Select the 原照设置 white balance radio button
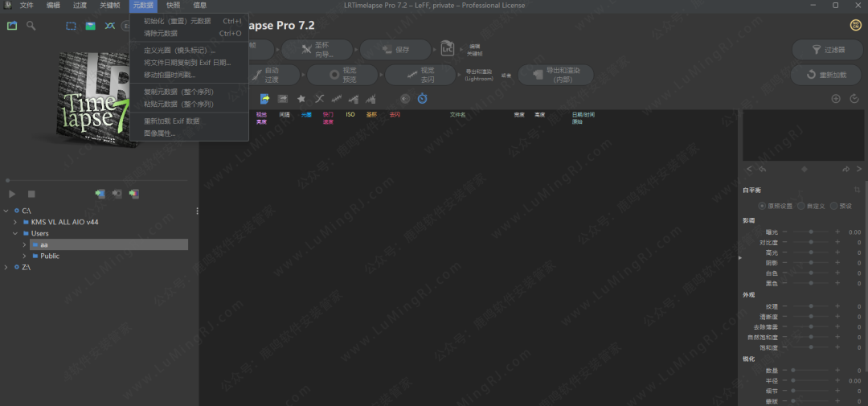This screenshot has width=868, height=406. (762, 206)
